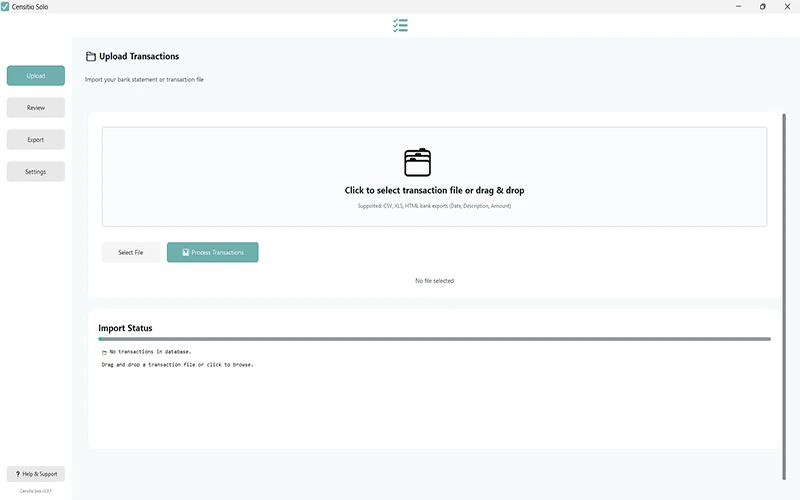The width and height of the screenshot is (800, 500).
Task: Click the small icon before 'No transactions'
Action: click(x=104, y=353)
